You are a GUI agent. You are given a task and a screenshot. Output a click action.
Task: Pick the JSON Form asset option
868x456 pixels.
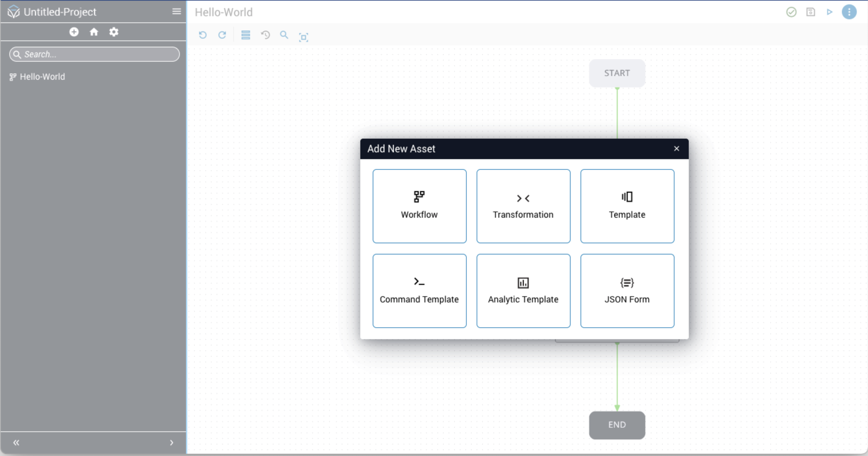point(627,291)
